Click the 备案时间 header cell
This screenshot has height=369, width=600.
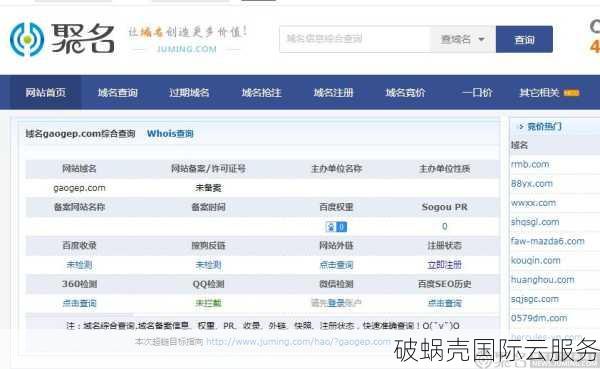click(208, 207)
